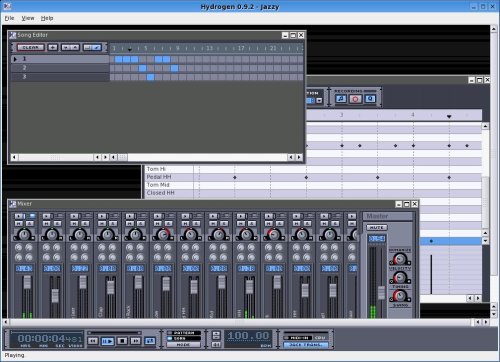Select the Tom Mid instrument row
Viewport: 500px width, 362px height.
click(169, 185)
